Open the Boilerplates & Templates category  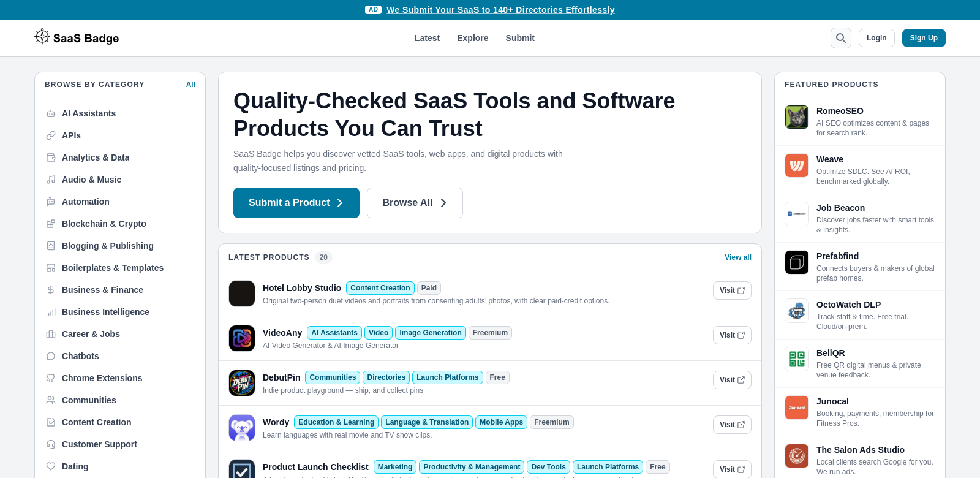coord(113,268)
